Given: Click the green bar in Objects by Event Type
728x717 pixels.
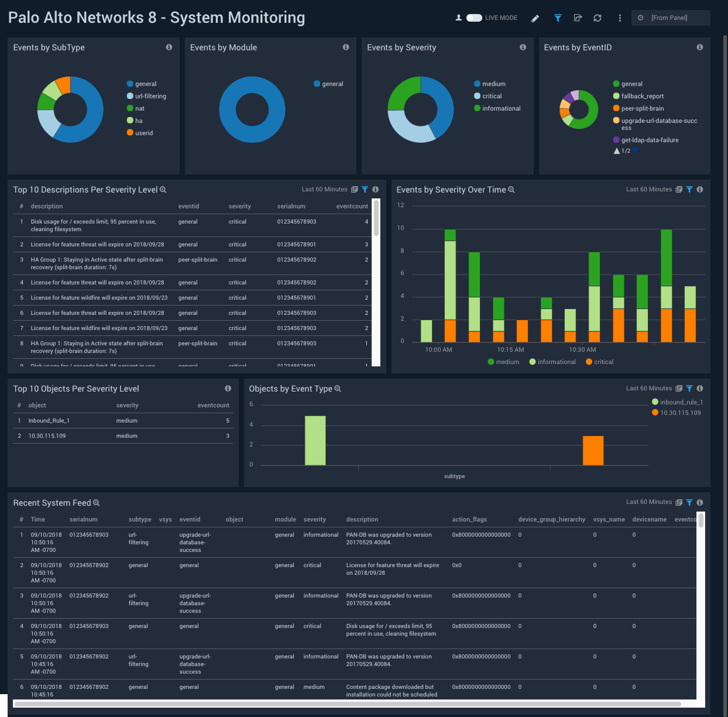Looking at the screenshot, I should 315,441.
